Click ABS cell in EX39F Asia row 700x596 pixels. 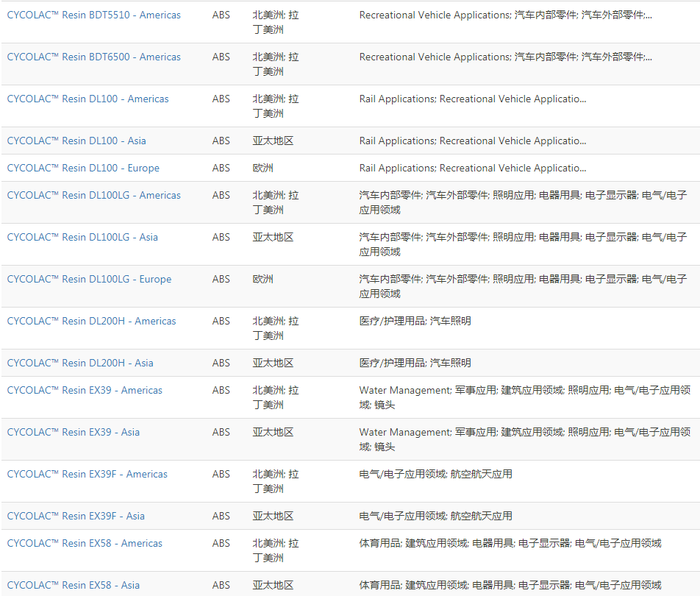pos(221,516)
